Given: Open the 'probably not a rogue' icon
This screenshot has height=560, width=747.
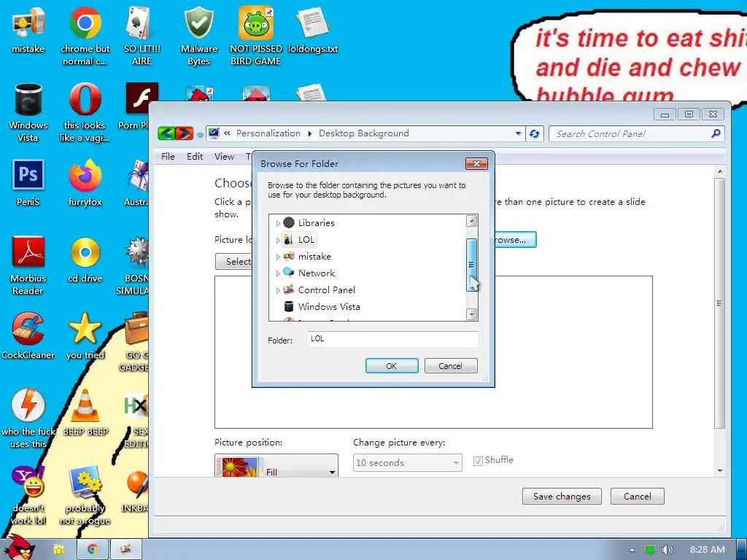Looking at the screenshot, I should click(85, 495).
